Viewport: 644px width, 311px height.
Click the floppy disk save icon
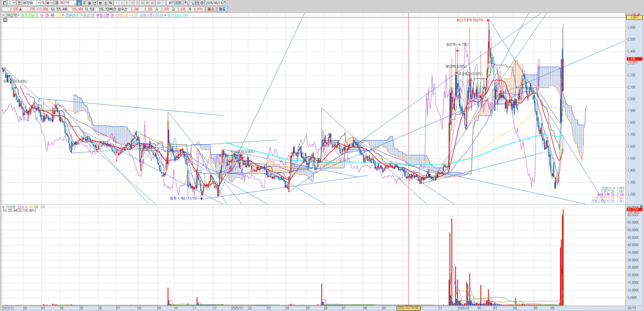pyautogui.click(x=197, y=3)
